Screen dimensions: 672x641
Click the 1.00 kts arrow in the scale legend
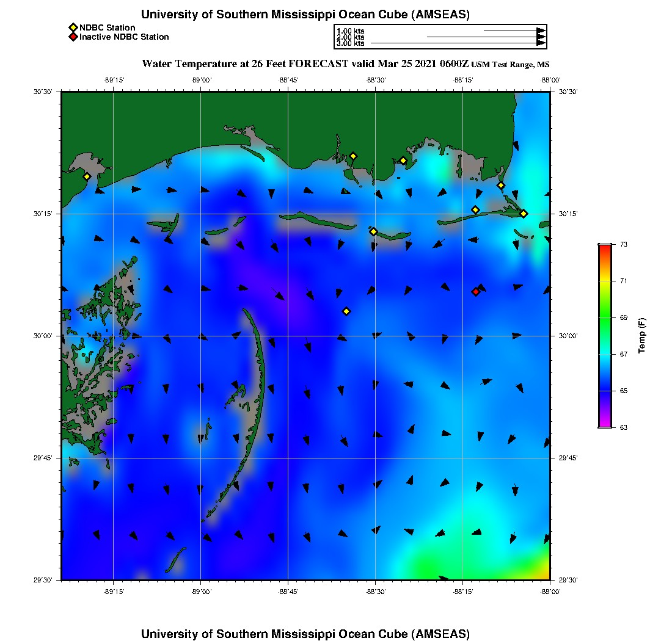tap(514, 31)
